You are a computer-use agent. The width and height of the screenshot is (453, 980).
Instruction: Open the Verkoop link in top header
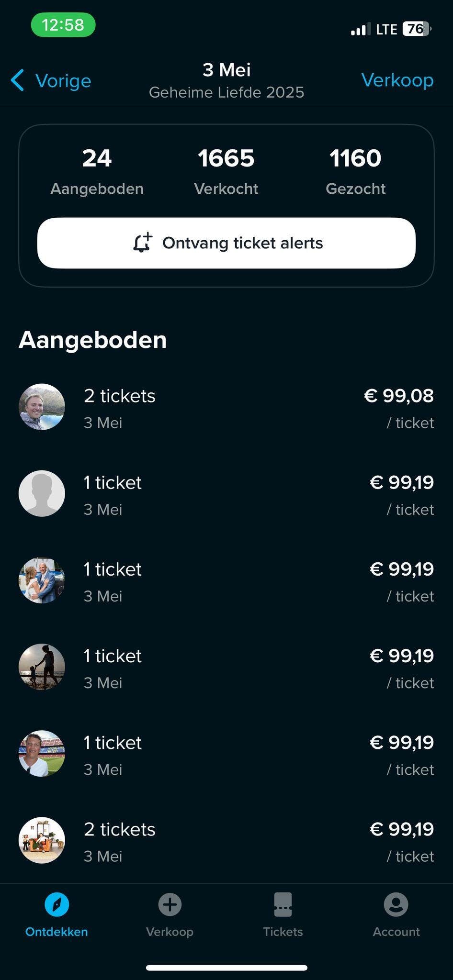coord(397,80)
